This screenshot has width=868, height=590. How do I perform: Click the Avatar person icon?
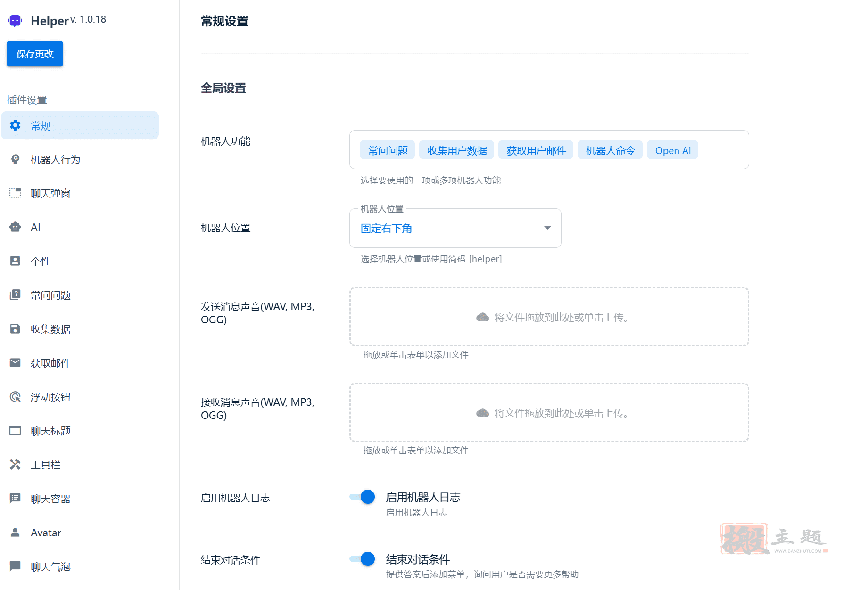(x=15, y=533)
